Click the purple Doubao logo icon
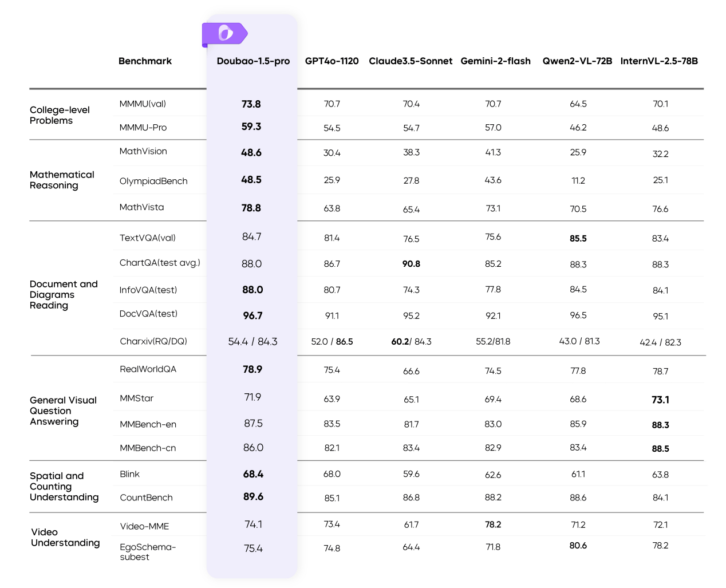The width and height of the screenshot is (726, 588). (224, 34)
